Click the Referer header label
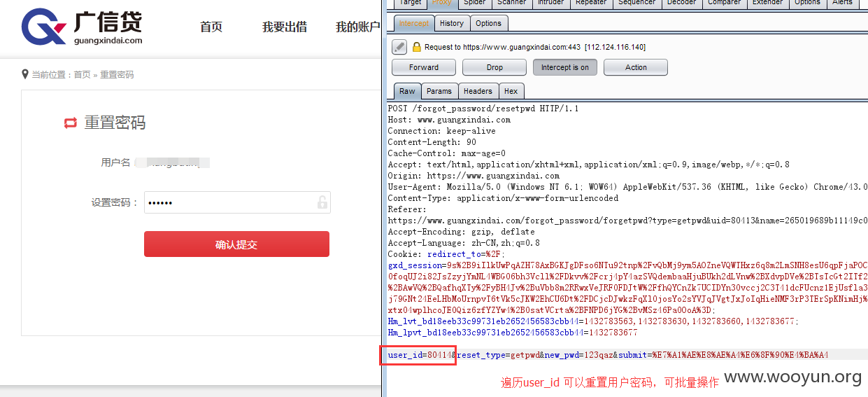The height and width of the screenshot is (397, 868). pos(407,209)
